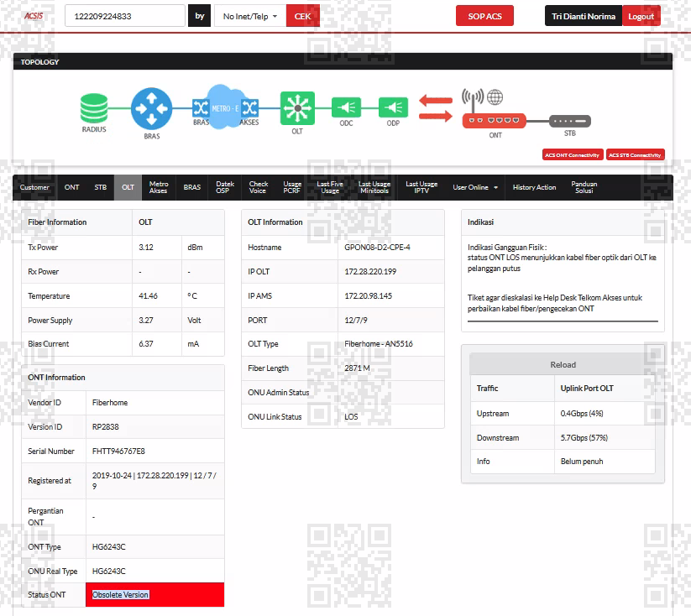Click the Reload button in traffic panel
Viewport: 691px width, 616px height.
click(563, 364)
